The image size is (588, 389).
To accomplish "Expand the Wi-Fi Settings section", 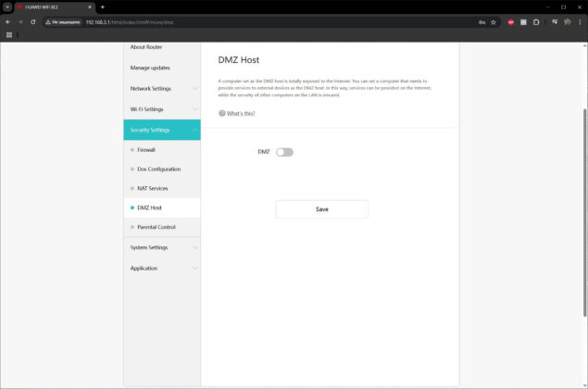I will pyautogui.click(x=162, y=109).
